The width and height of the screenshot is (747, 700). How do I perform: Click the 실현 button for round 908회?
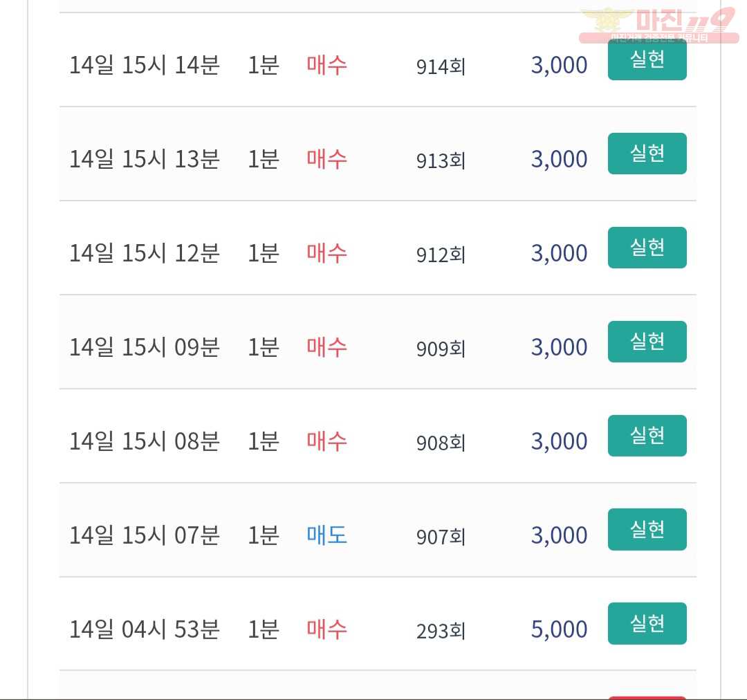click(x=647, y=436)
